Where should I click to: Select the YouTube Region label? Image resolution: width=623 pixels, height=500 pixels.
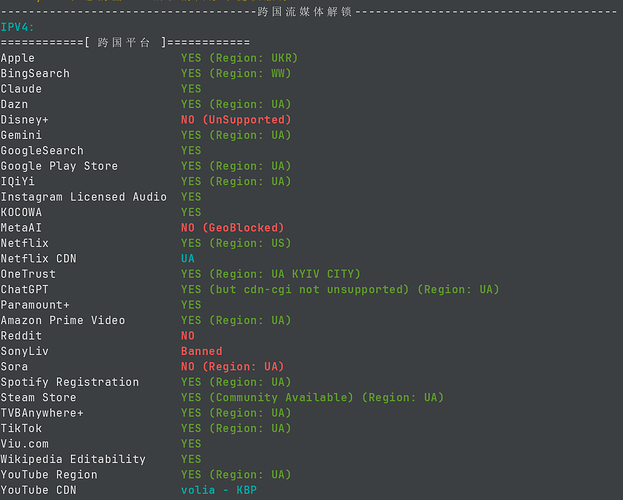pos(49,475)
